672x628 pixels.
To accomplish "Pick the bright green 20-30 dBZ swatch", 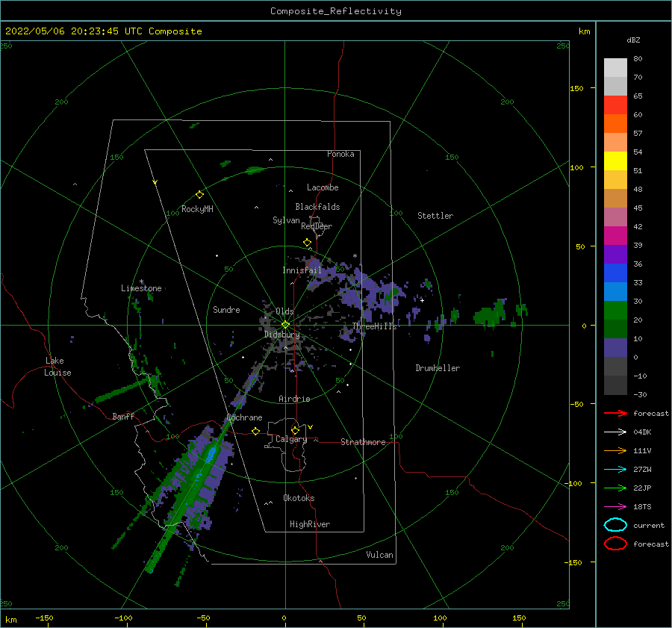I will (615, 311).
